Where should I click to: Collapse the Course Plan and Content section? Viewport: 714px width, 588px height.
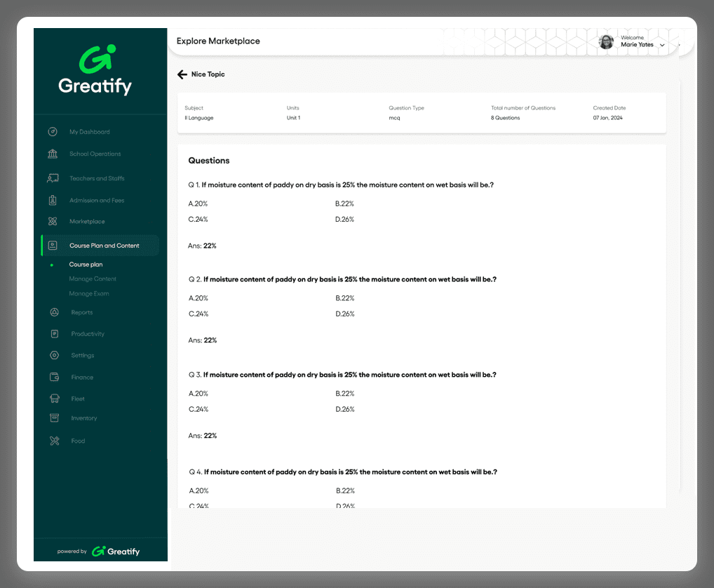(104, 246)
